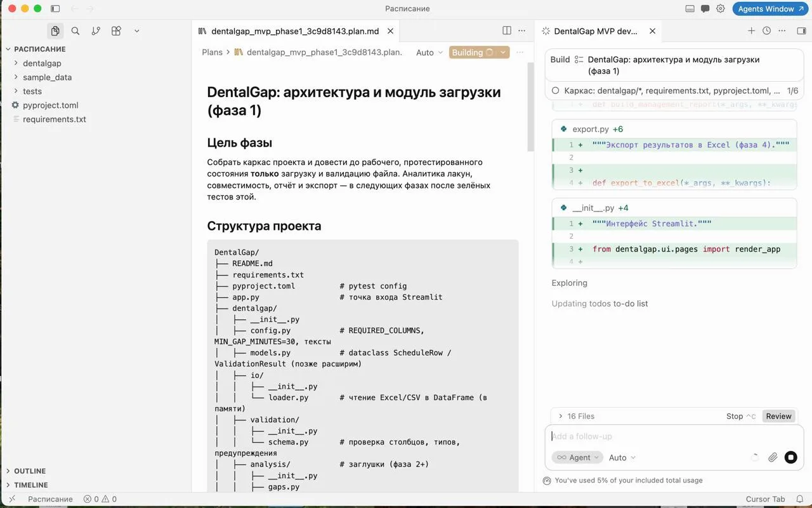Open the Agent mode dropdown
The width and height of the screenshot is (812, 508).
coord(574,457)
